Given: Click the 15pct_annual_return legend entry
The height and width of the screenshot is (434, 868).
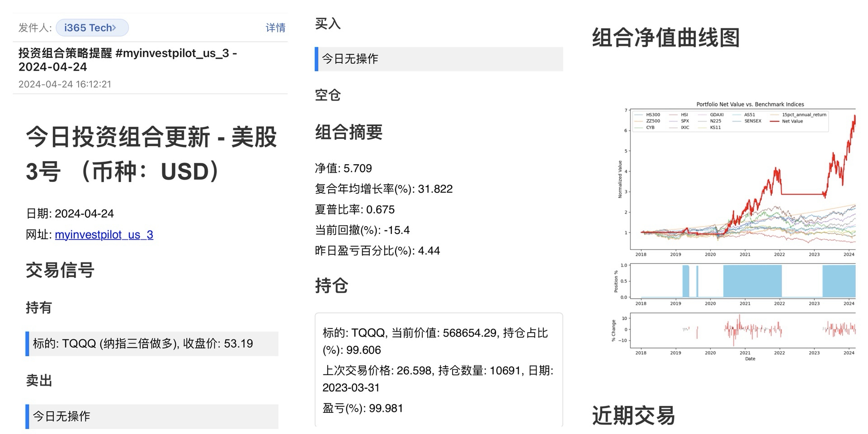Looking at the screenshot, I should coord(804,115).
